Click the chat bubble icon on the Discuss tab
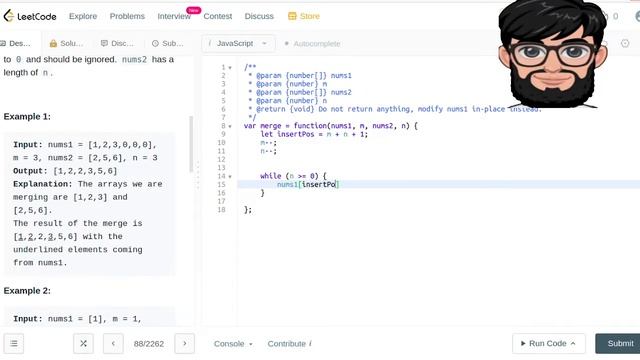Viewport: 640px width, 360px height. pyautogui.click(x=104, y=43)
